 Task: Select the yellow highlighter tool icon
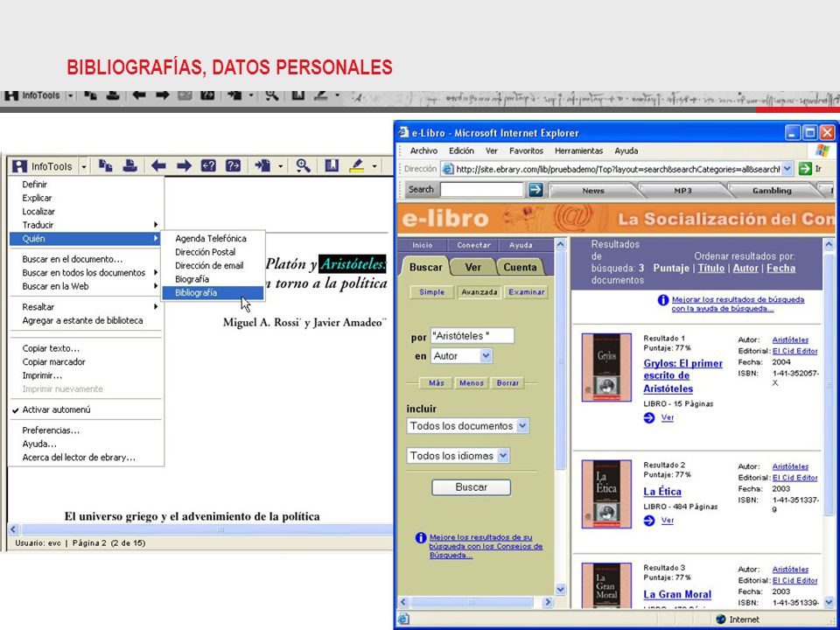click(x=356, y=166)
